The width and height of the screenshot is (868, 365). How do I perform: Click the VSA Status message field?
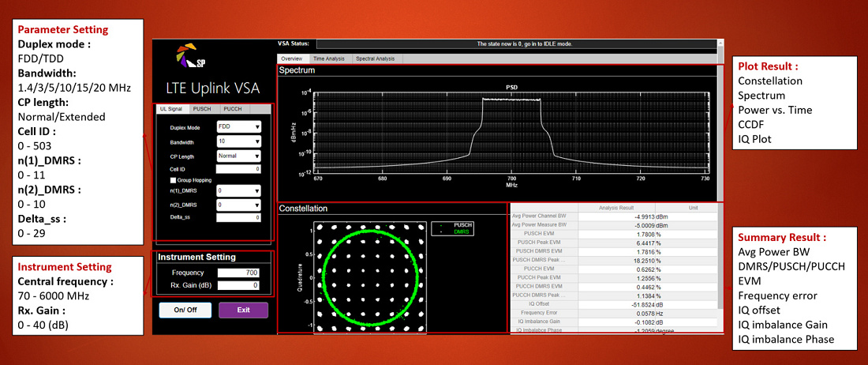(x=517, y=43)
